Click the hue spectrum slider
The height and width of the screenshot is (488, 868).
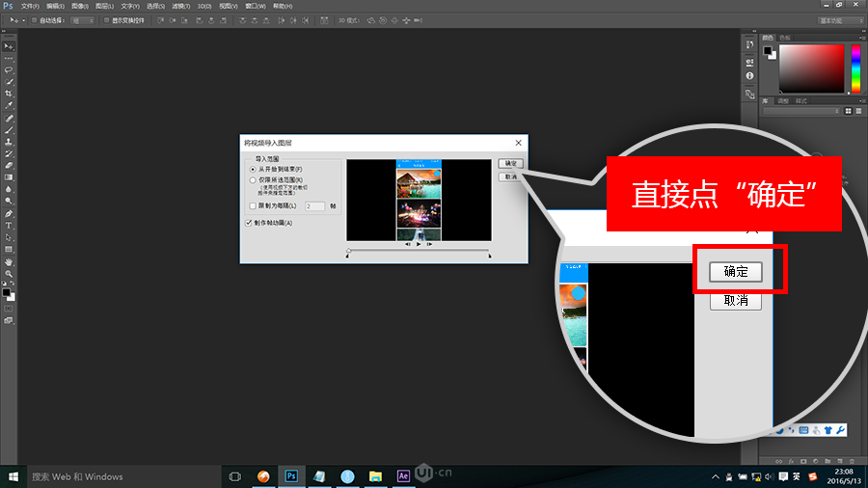[855, 68]
